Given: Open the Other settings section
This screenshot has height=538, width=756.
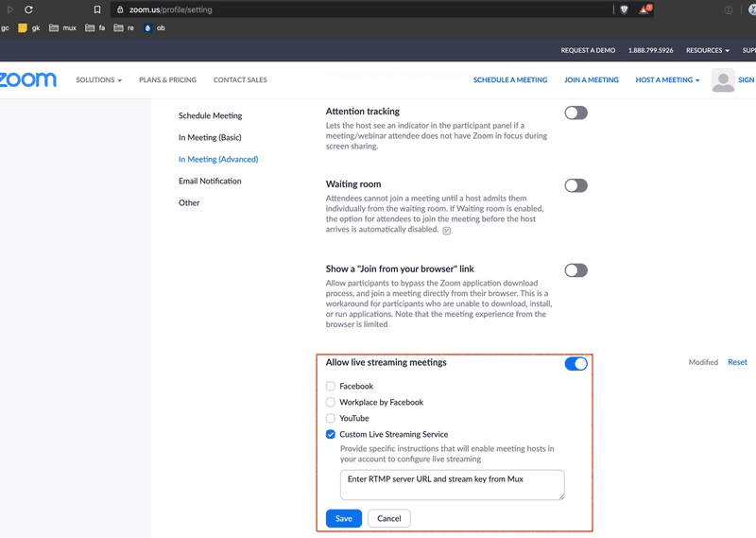Looking at the screenshot, I should 189,202.
